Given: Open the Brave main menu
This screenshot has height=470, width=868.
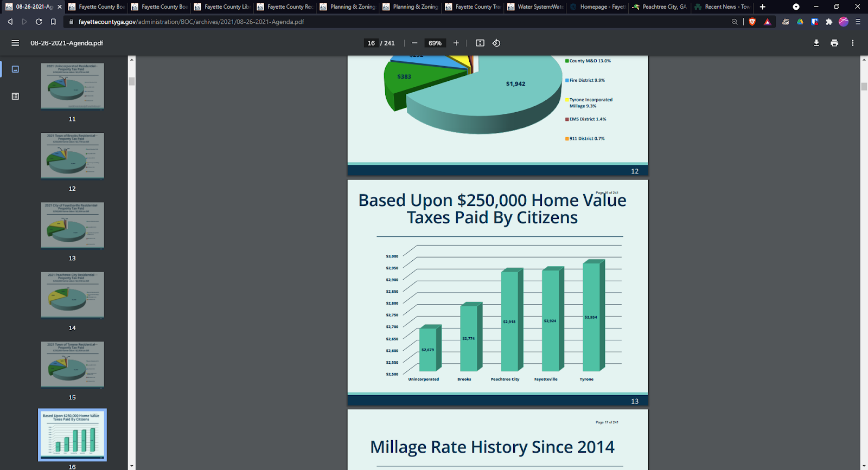Looking at the screenshot, I should (858, 22).
